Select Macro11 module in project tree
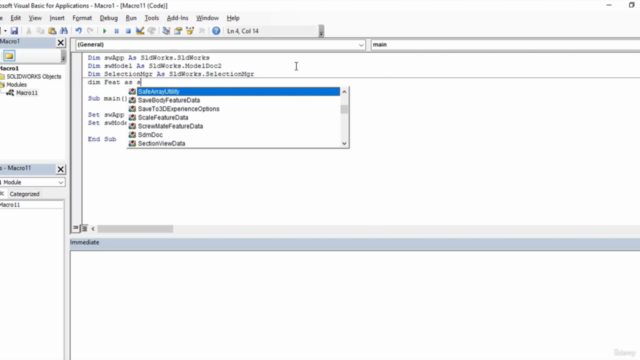Image resolution: width=640 pixels, height=360 pixels. click(x=27, y=93)
